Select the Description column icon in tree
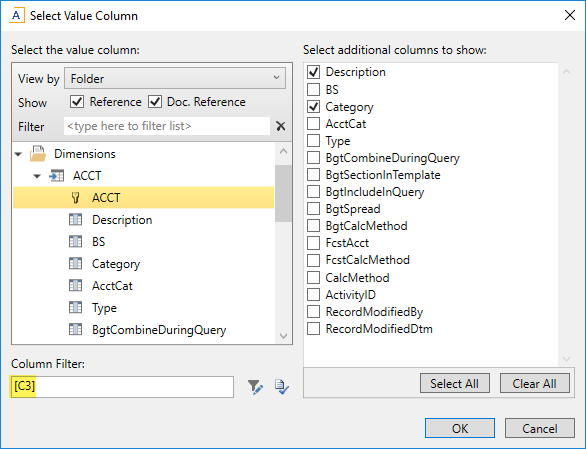The width and height of the screenshot is (586, 449). 75,220
